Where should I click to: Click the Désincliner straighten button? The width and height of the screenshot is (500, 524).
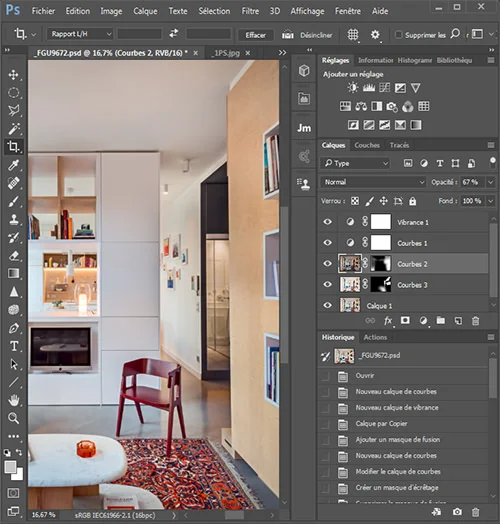click(x=307, y=35)
